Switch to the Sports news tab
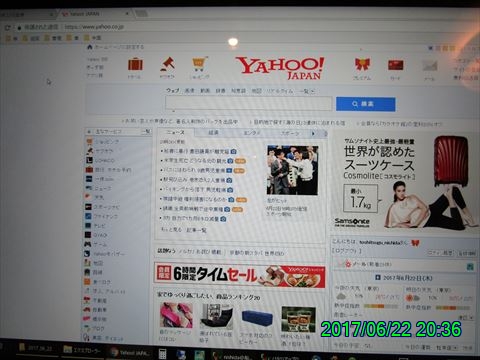The image size is (480, 360). 290,133
